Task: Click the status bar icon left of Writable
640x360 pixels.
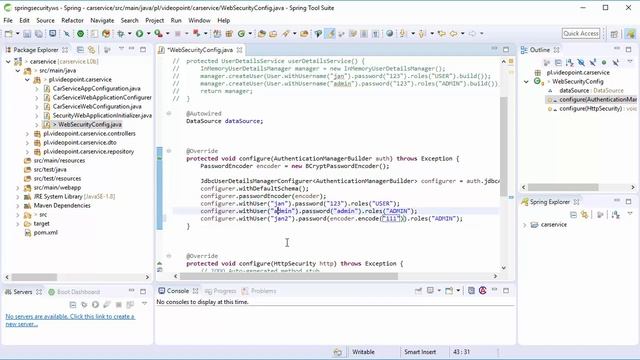Action: [338, 352]
